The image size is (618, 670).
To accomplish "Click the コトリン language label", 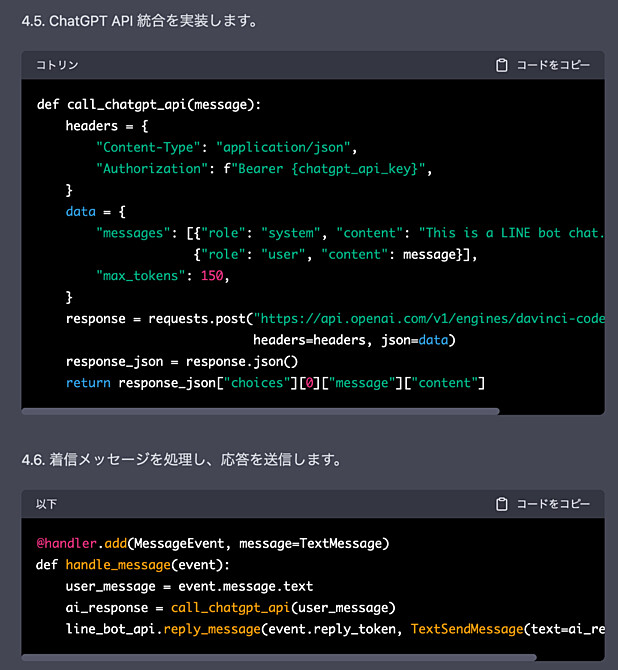I will [x=57, y=65].
